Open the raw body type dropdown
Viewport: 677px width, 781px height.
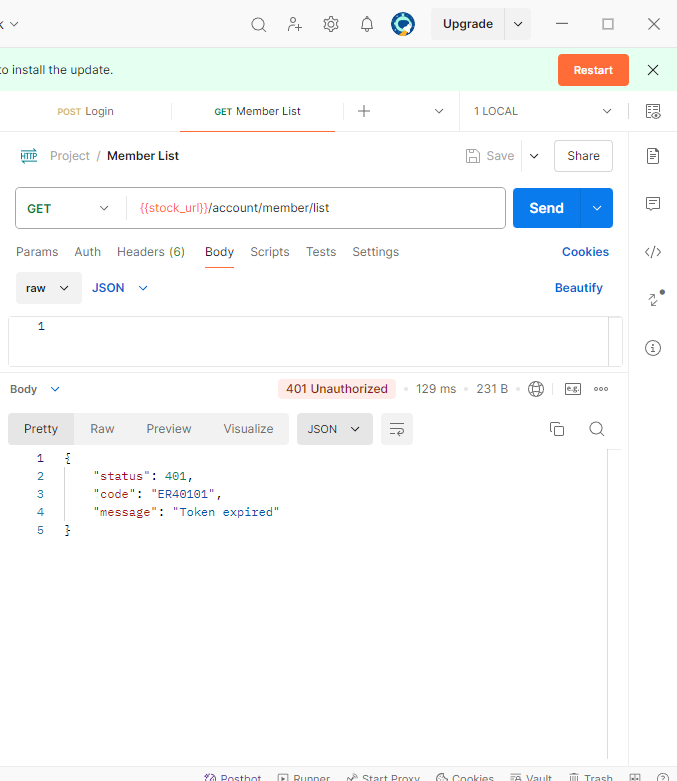click(x=48, y=288)
